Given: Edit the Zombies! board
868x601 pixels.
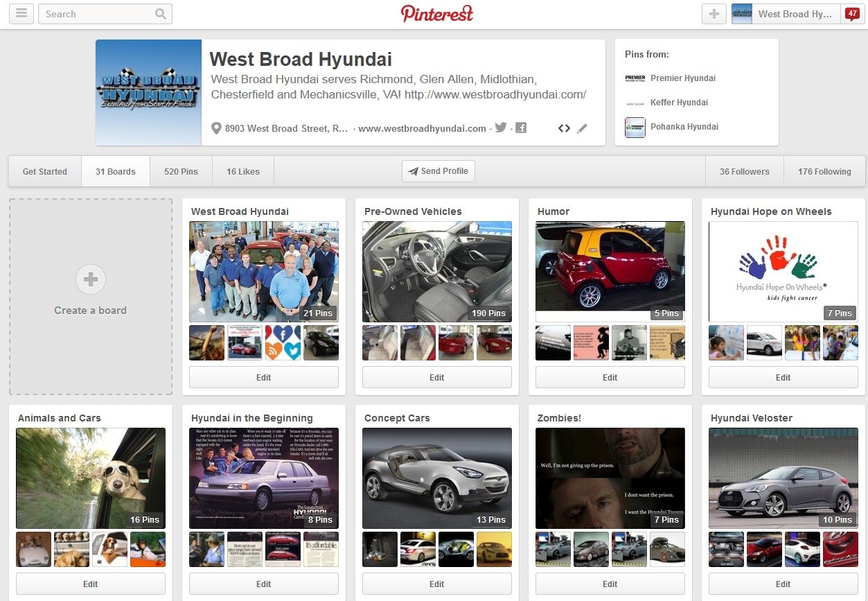Looking at the screenshot, I should pos(610,584).
